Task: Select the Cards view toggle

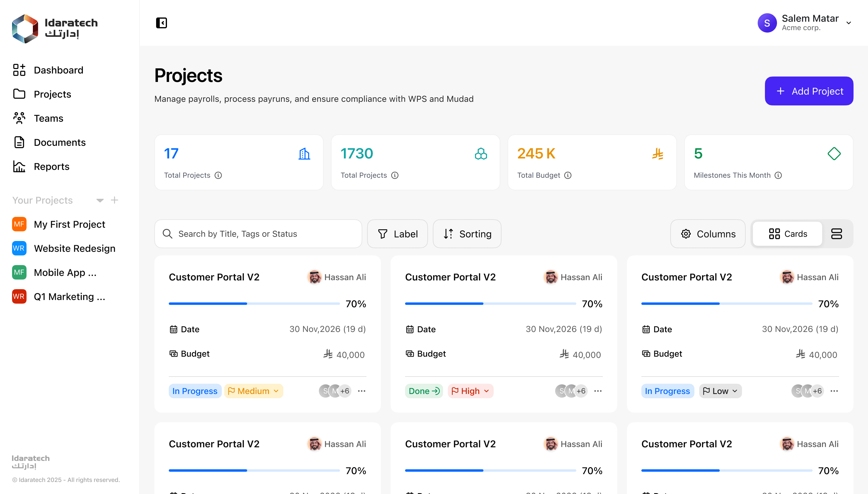Action: pos(788,234)
